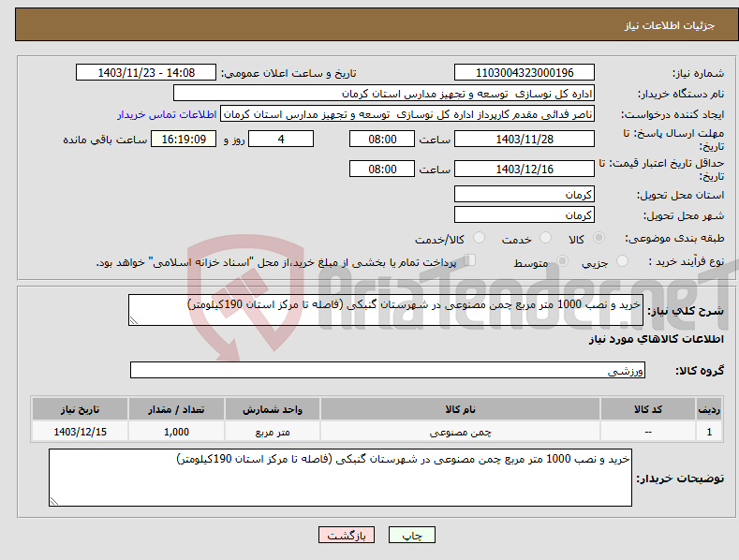Select the کالا/خدمت radio button

click(479, 238)
